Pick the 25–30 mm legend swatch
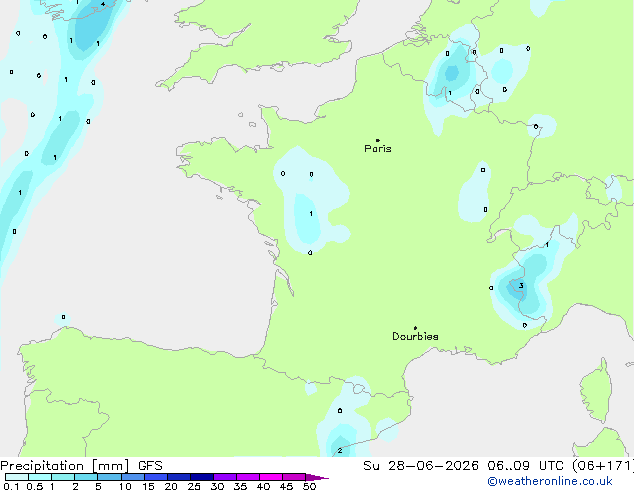 point(202,477)
